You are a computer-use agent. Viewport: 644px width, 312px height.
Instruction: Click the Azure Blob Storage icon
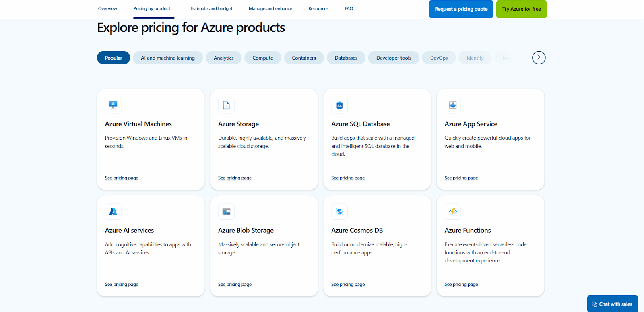click(x=226, y=211)
